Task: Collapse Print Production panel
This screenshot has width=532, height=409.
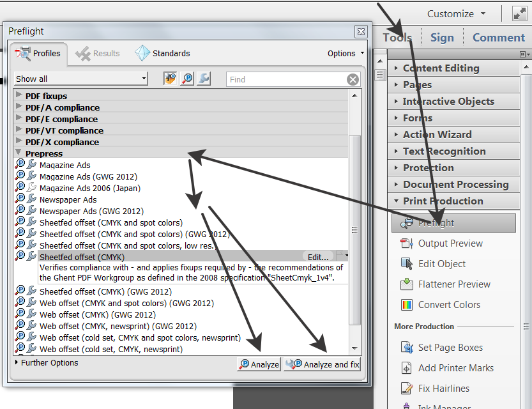Action: point(453,201)
